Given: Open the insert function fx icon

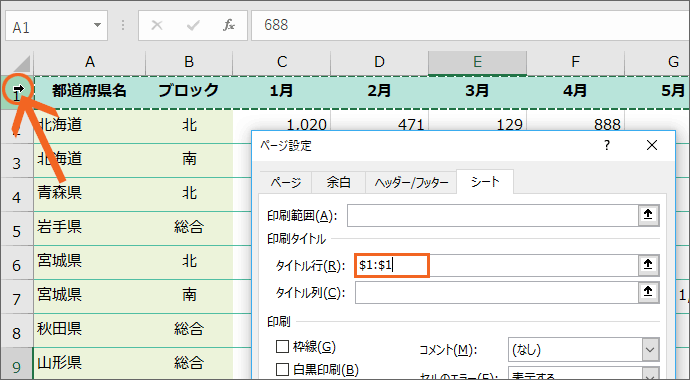Looking at the screenshot, I should pyautogui.click(x=229, y=26).
